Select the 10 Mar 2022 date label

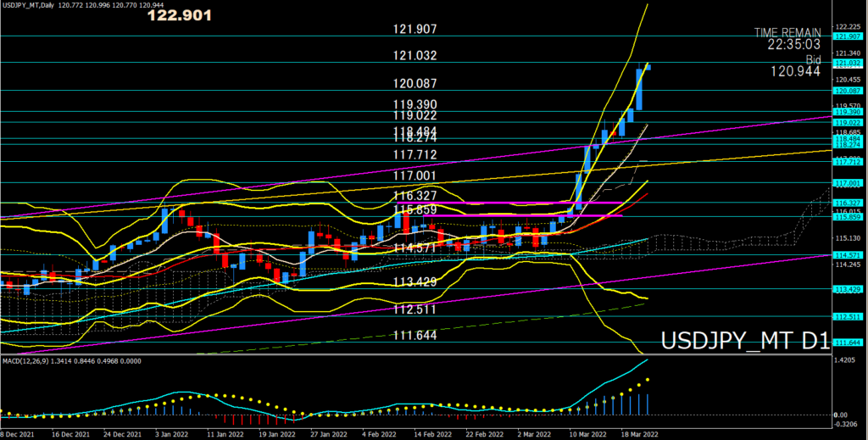pyautogui.click(x=590, y=434)
